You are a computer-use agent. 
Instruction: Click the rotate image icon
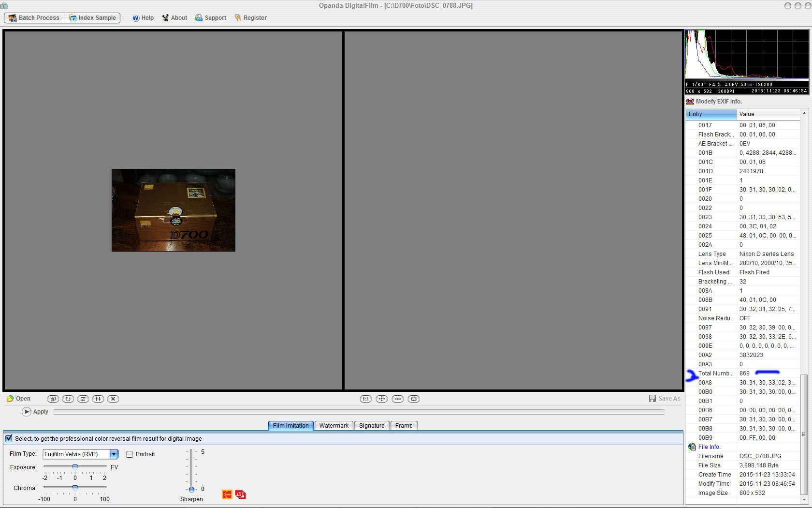[68, 399]
